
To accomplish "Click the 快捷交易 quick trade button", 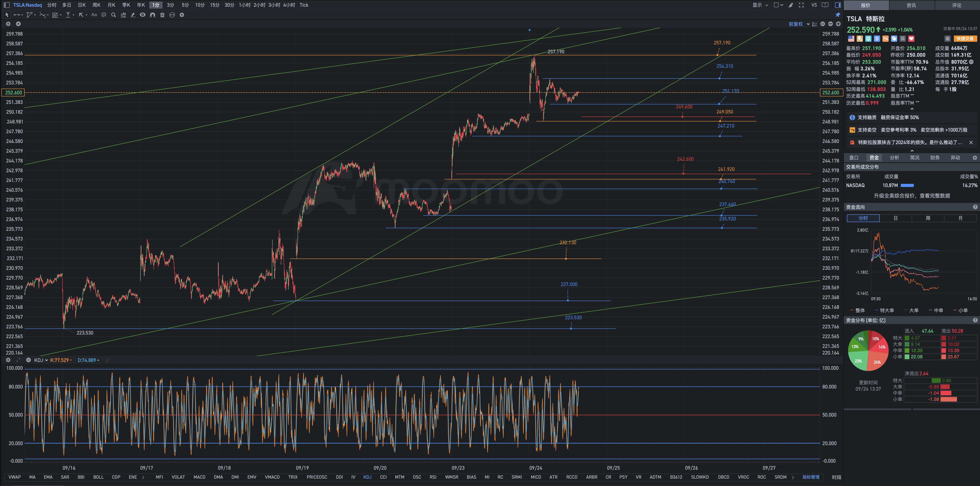I will (965, 39).
